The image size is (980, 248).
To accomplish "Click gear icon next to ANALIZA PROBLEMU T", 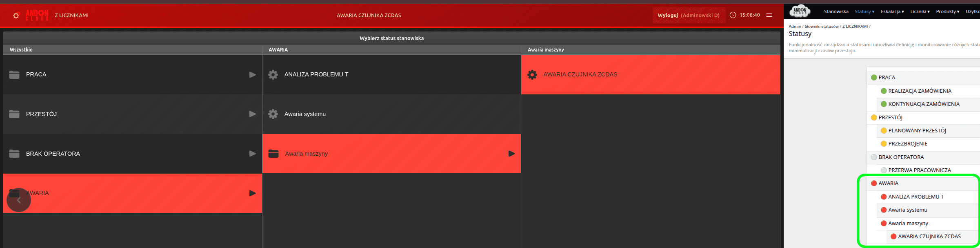I will (273, 74).
